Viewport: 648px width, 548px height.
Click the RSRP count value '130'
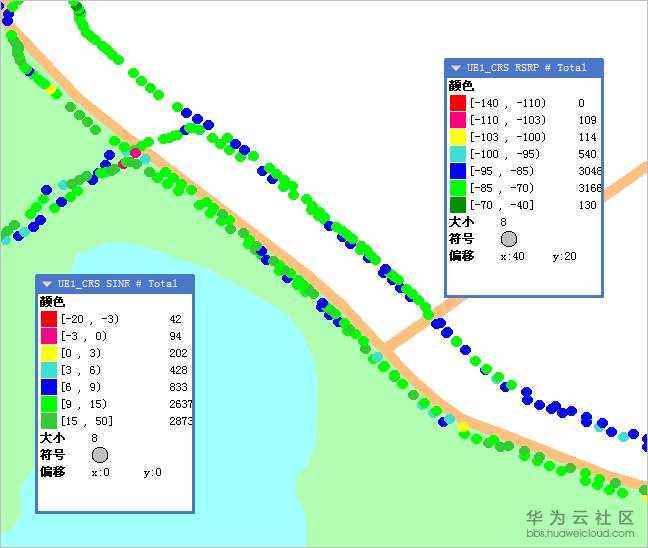click(587, 205)
